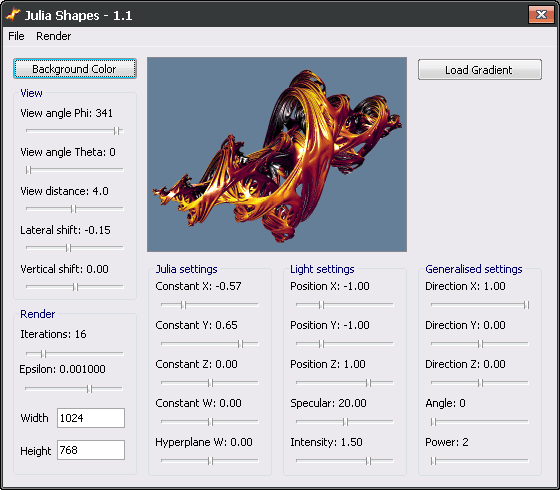
Task: Open the Render menu
Action: click(54, 36)
